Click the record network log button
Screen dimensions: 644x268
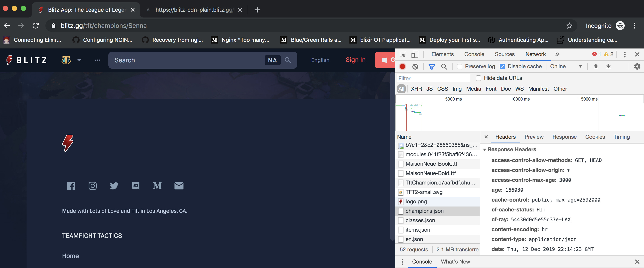(402, 66)
